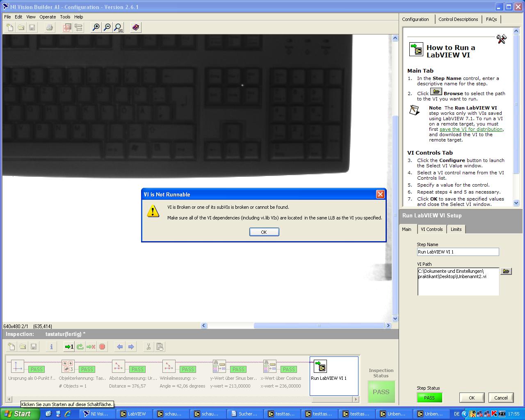
Task: Click the scissors Cut icon in inspection toolbar
Action: (x=148, y=347)
